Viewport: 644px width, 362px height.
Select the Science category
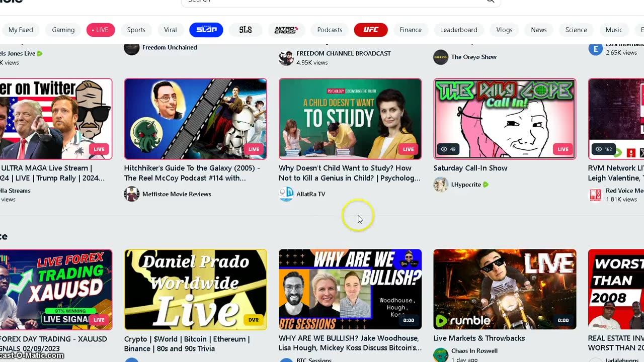click(576, 30)
